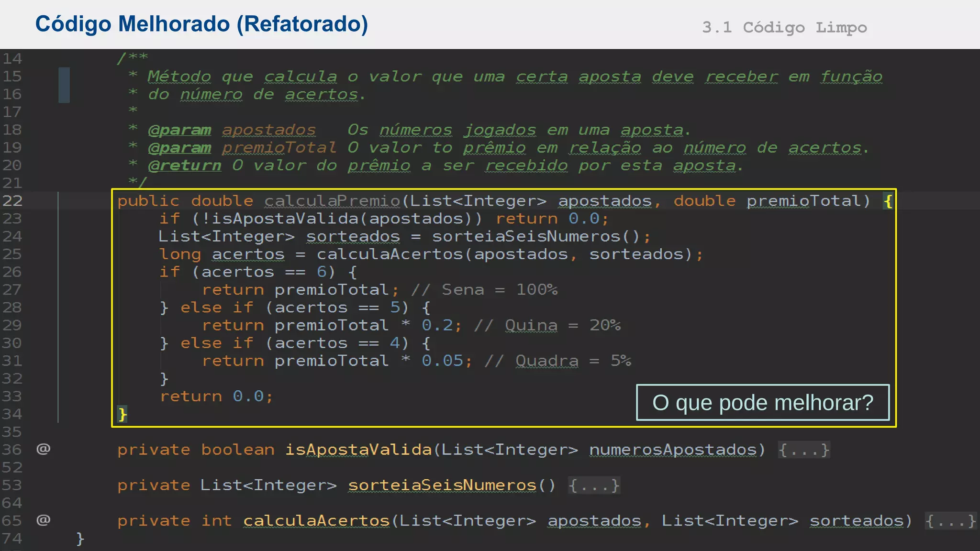The height and width of the screenshot is (551, 980).
Task: Click the numerosApostados parameter name
Action: point(673,450)
